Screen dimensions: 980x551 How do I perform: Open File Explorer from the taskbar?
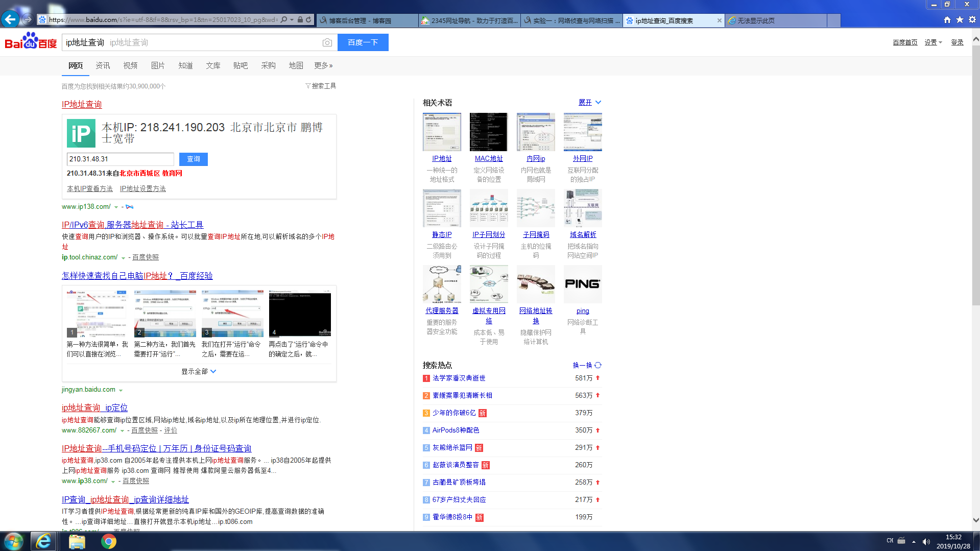(77, 541)
